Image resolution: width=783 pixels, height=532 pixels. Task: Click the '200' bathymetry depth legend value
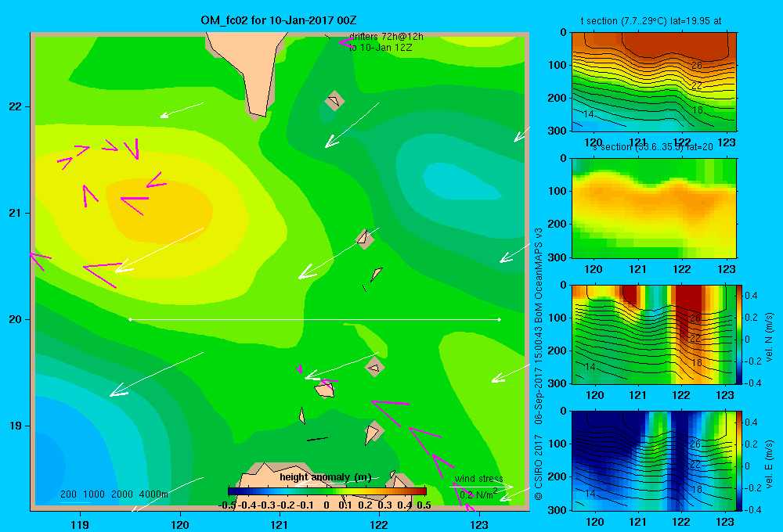(68, 494)
